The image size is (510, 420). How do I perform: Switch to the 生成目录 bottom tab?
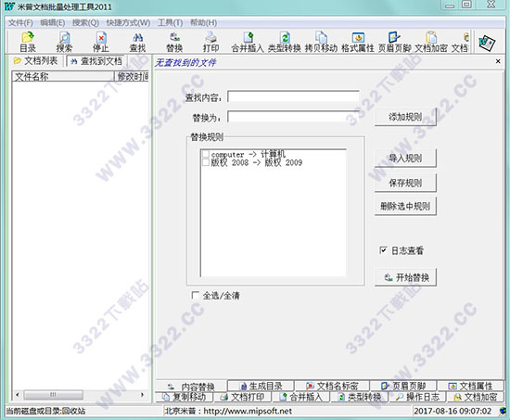tap(261, 387)
